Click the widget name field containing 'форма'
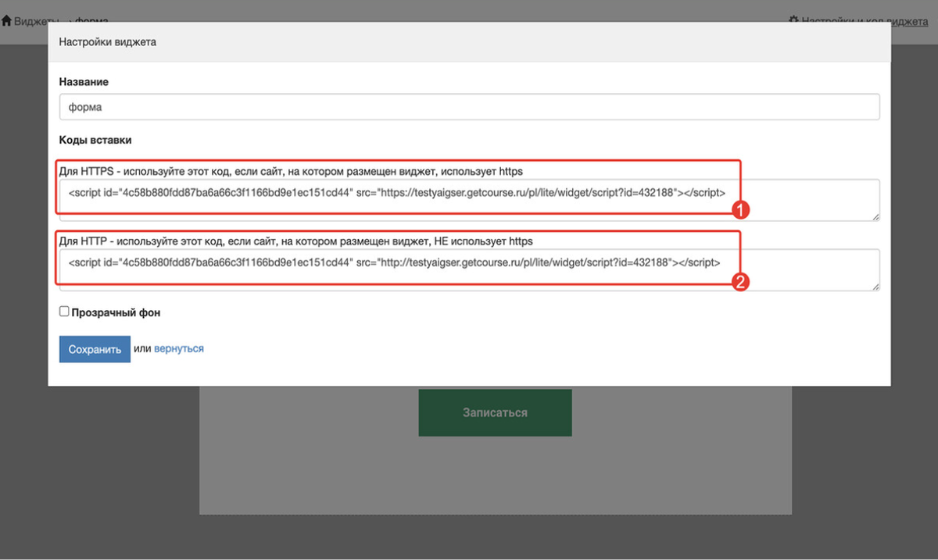 (469, 107)
